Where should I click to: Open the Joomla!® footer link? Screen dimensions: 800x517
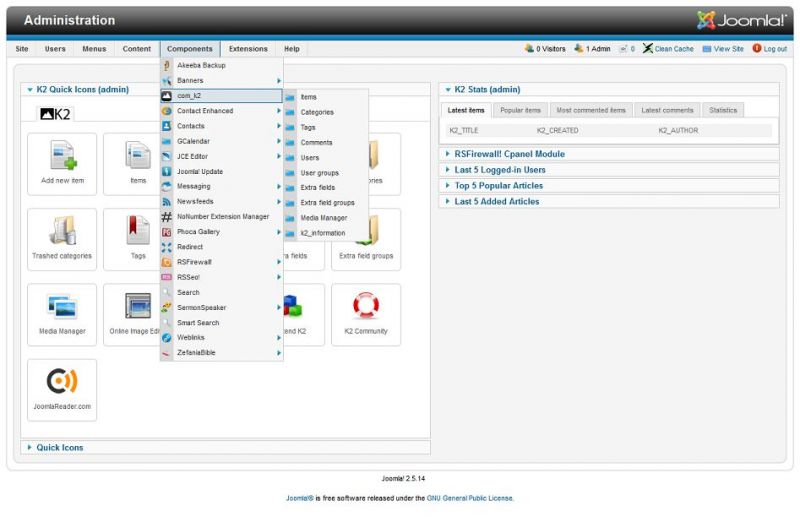click(299, 498)
